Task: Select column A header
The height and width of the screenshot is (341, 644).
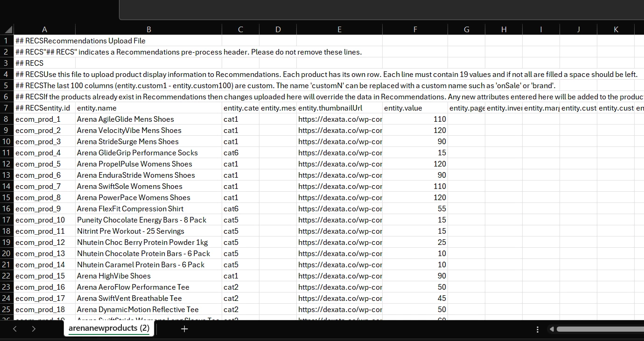Action: (44, 29)
